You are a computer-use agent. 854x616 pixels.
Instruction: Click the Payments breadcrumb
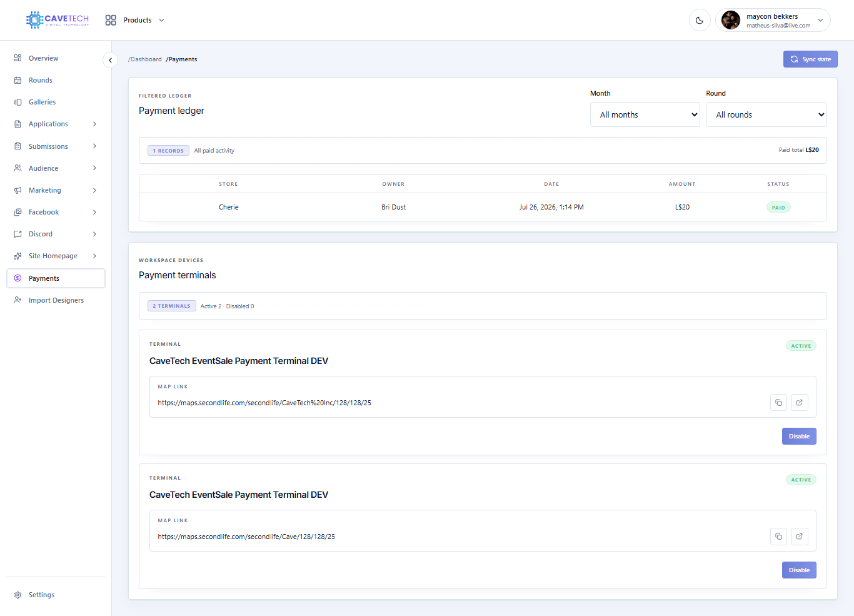[182, 59]
